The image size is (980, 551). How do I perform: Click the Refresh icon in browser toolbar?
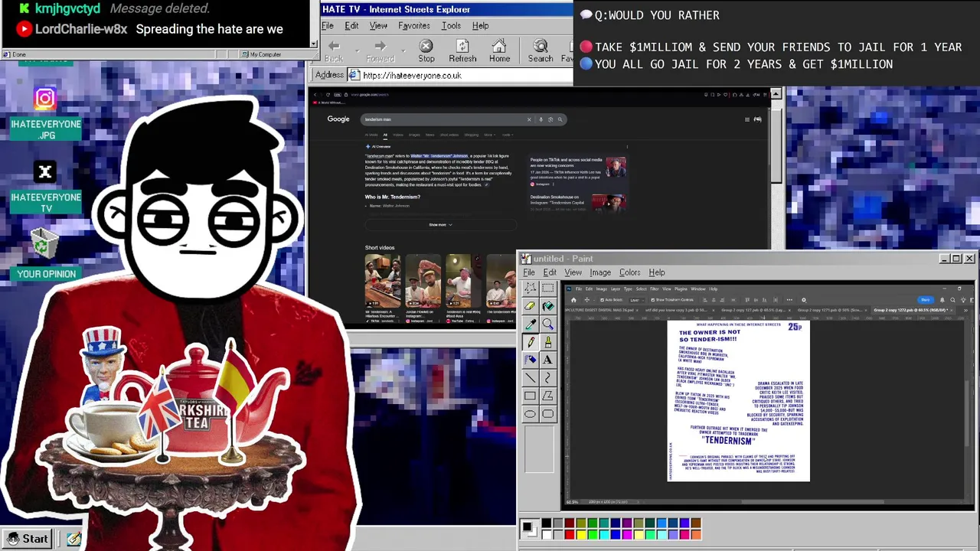click(x=462, y=47)
